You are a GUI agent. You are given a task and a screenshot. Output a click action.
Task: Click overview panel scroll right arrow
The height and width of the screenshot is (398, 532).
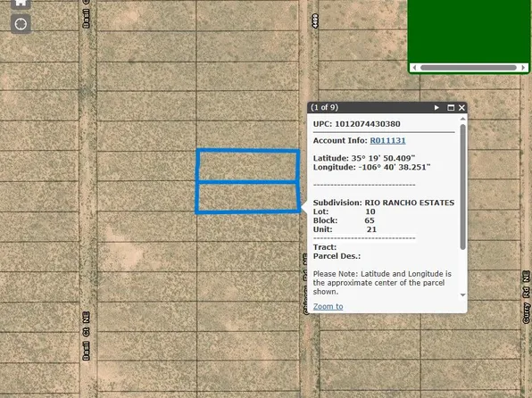point(523,68)
